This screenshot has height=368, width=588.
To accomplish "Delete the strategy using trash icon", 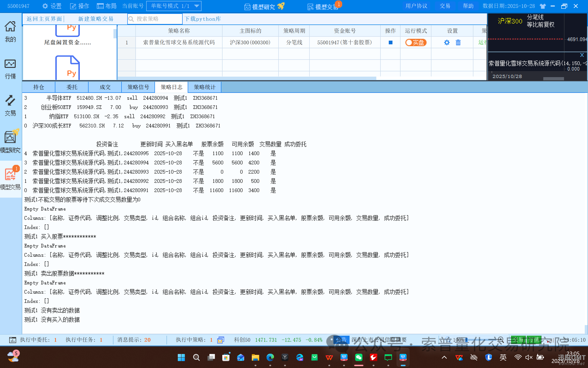I will [458, 42].
